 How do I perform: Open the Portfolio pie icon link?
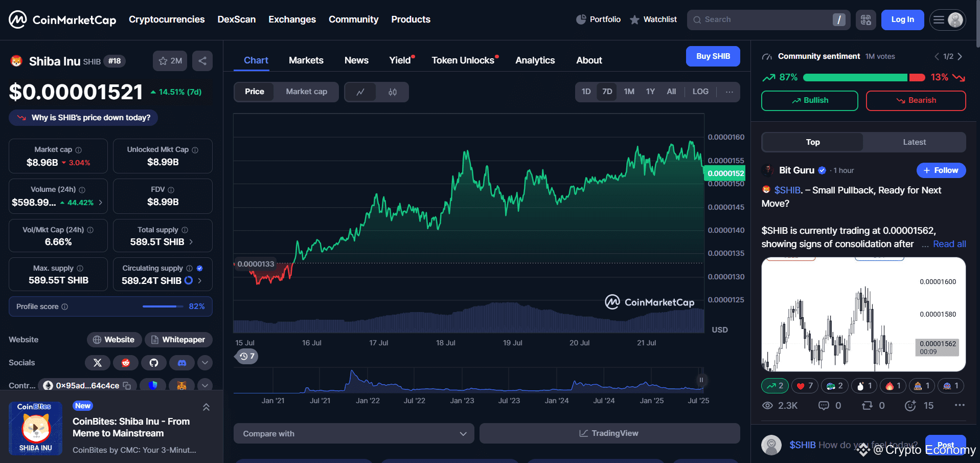(598, 19)
